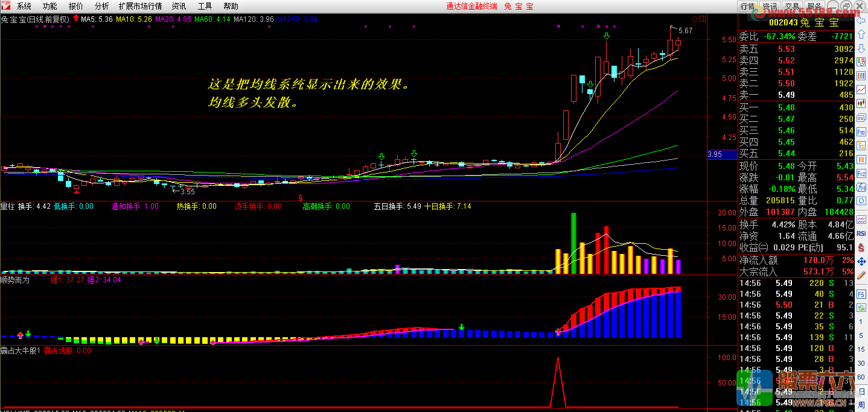Click the 资讯 button at top right

pos(770,6)
